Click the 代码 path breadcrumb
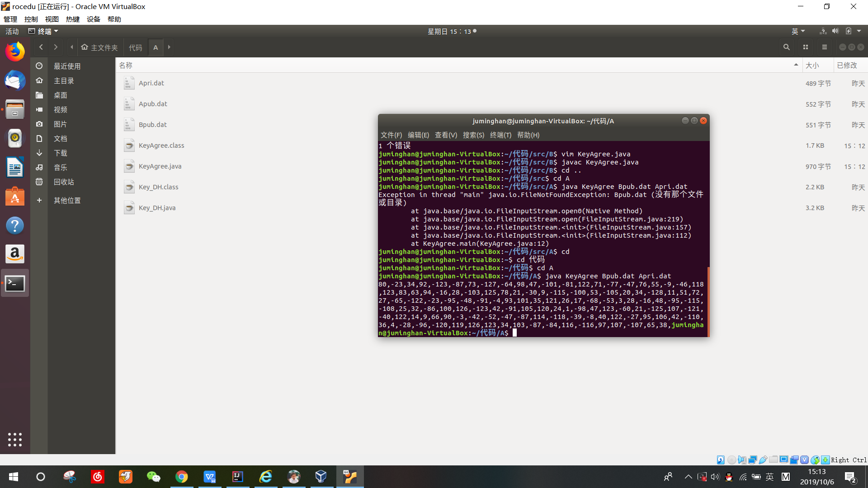Viewport: 868px width, 488px height. (135, 47)
